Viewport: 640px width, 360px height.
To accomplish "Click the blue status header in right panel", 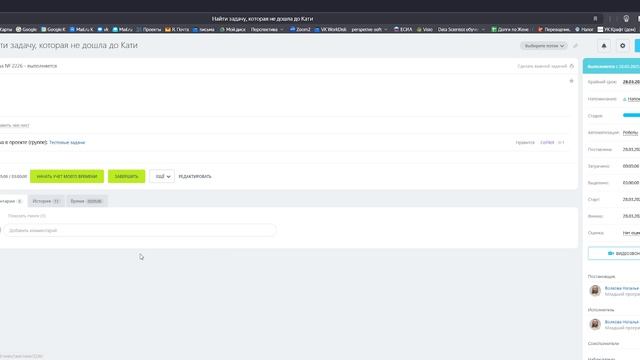I will tap(611, 66).
